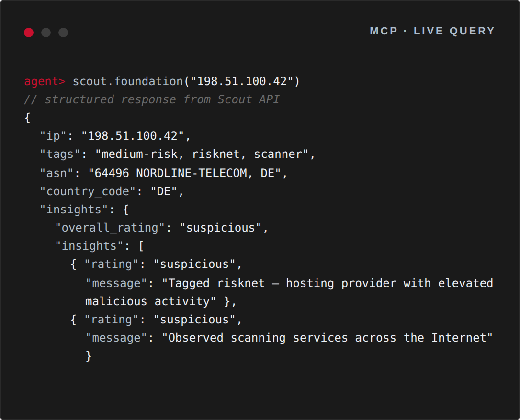Image resolution: width=520 pixels, height=420 pixels.
Task: Click the "tags" line with medium-risk
Action: coord(178,154)
